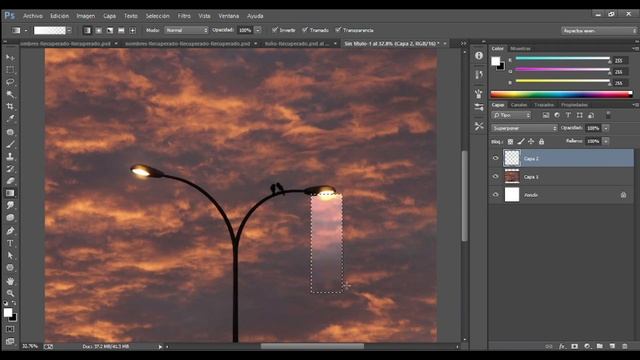
Task: Hide the Capa 1 layer
Action: (496, 176)
